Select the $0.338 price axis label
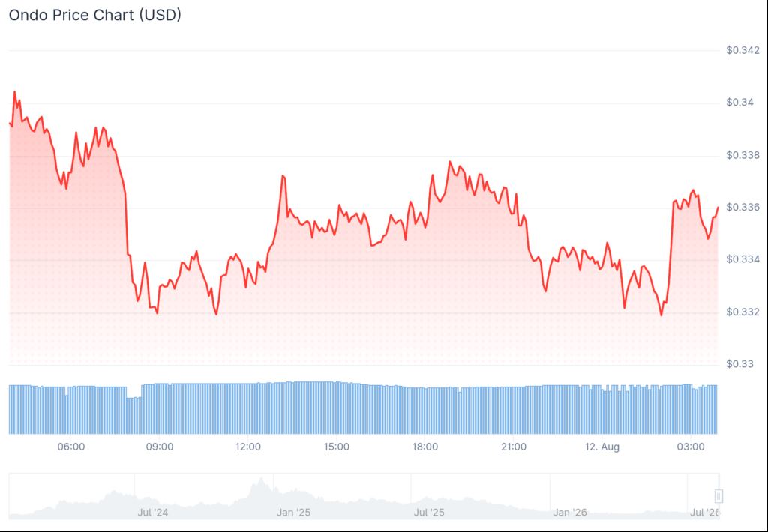Image resolution: width=768 pixels, height=532 pixels. [743, 156]
